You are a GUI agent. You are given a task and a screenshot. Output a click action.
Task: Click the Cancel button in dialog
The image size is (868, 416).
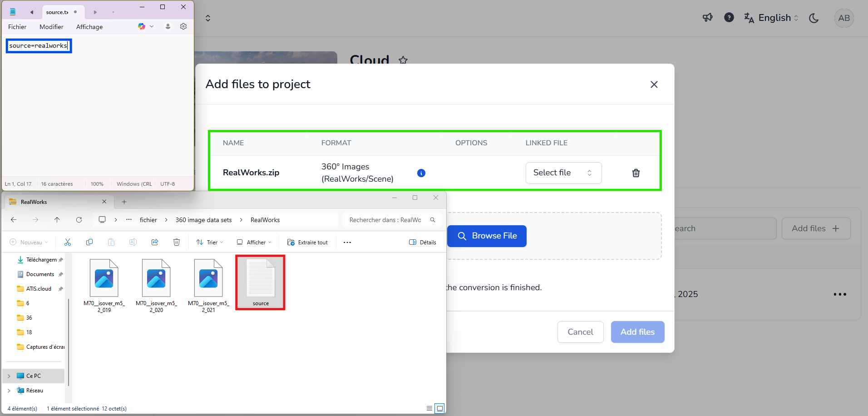tap(580, 332)
